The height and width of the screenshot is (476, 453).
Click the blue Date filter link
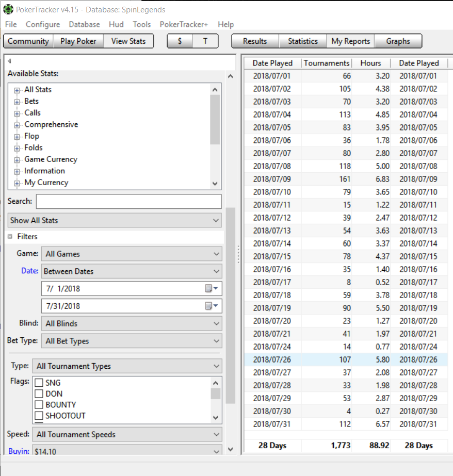(30, 270)
